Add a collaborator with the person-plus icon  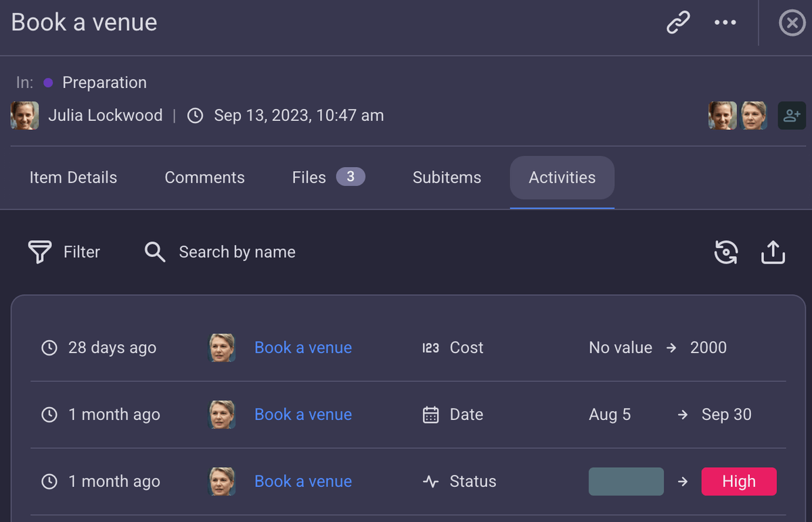point(792,115)
